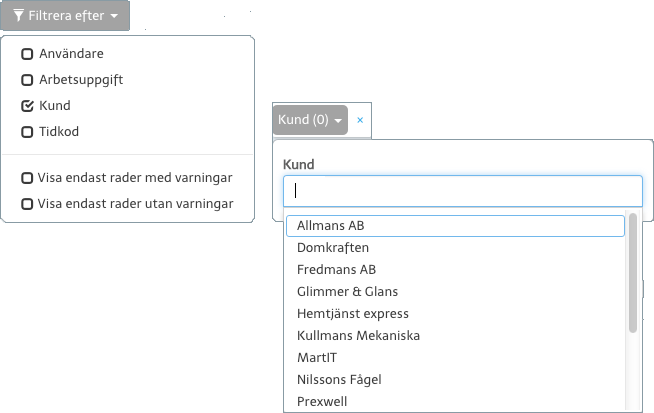
Task: Click the funnel filter icon
Action: 18,16
